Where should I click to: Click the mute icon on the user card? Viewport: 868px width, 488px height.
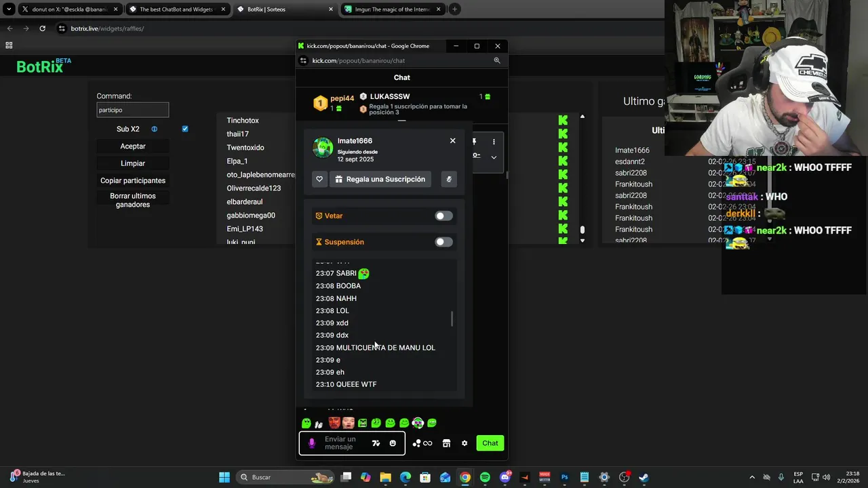pos(448,179)
